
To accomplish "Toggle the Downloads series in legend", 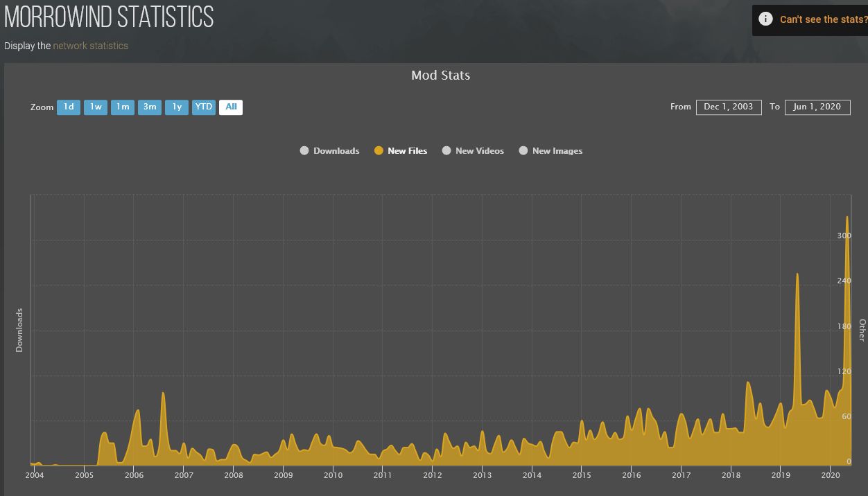I will tap(329, 151).
